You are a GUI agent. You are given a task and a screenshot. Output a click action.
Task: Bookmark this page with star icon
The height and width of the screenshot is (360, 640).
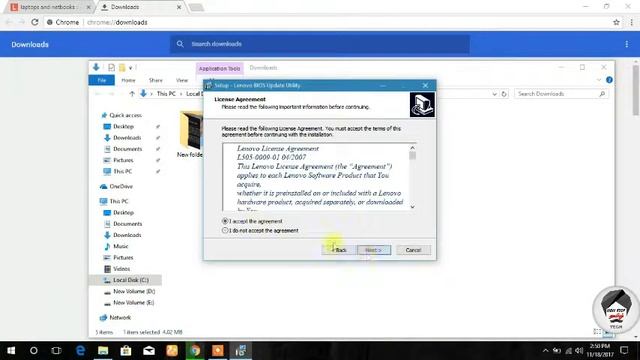616,22
